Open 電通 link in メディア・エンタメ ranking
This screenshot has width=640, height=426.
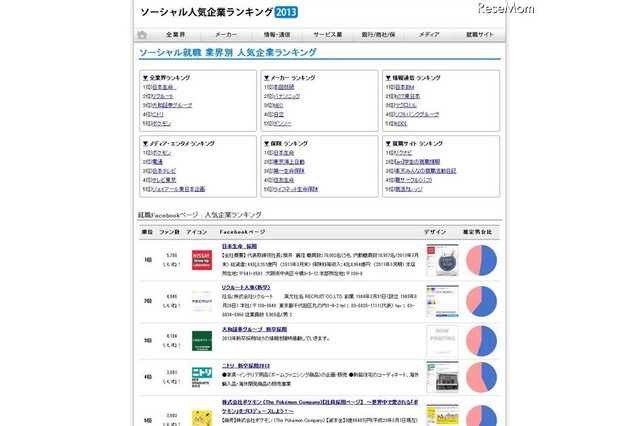(x=157, y=162)
